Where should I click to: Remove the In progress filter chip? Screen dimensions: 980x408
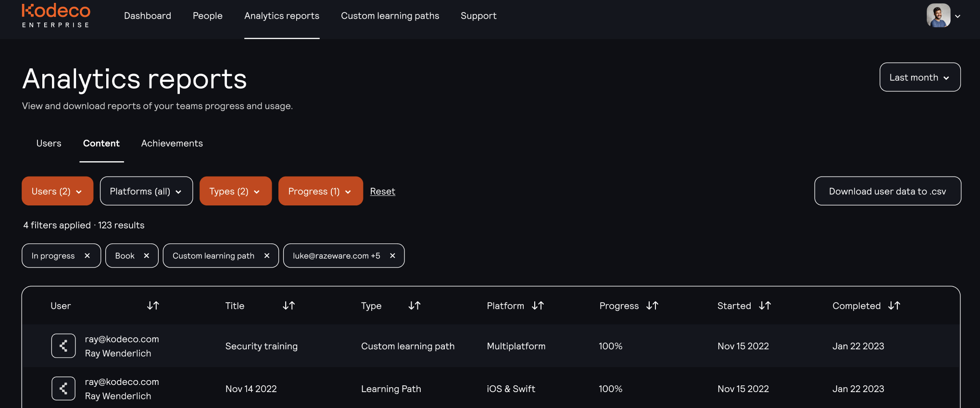click(x=87, y=255)
